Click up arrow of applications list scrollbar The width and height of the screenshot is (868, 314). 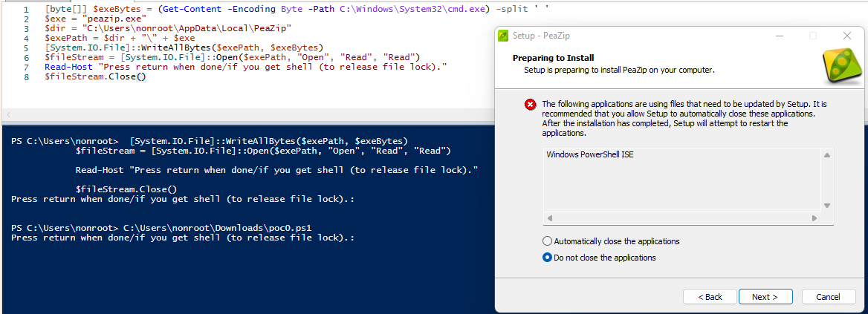pyautogui.click(x=826, y=155)
